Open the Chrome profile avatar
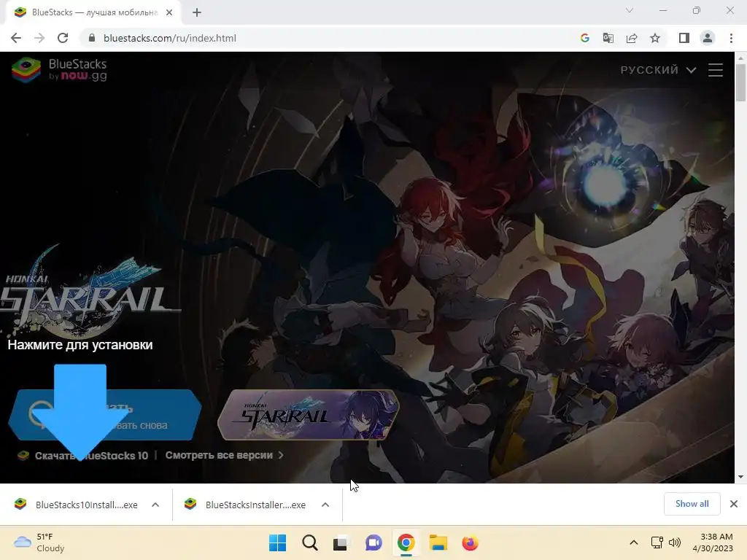This screenshot has height=560, width=747. [x=708, y=38]
